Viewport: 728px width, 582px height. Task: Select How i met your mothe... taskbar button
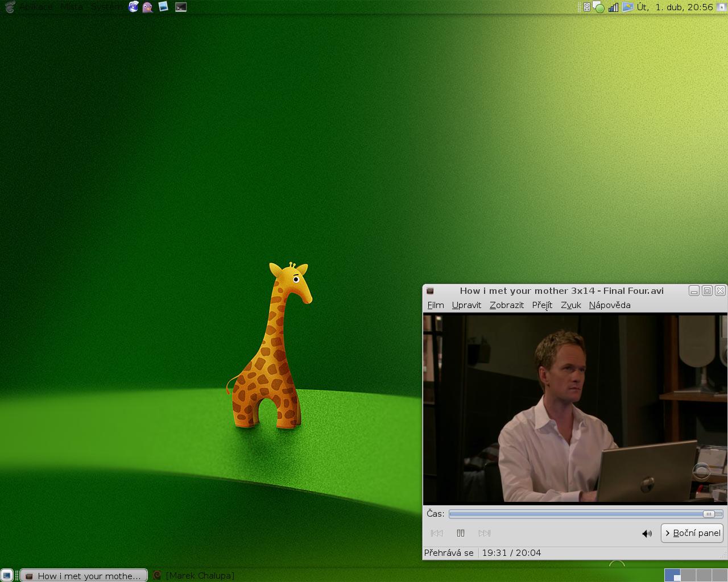coord(84,575)
